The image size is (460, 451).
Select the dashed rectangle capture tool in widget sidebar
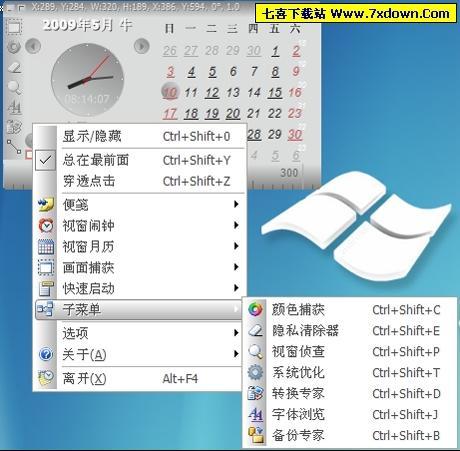click(14, 26)
